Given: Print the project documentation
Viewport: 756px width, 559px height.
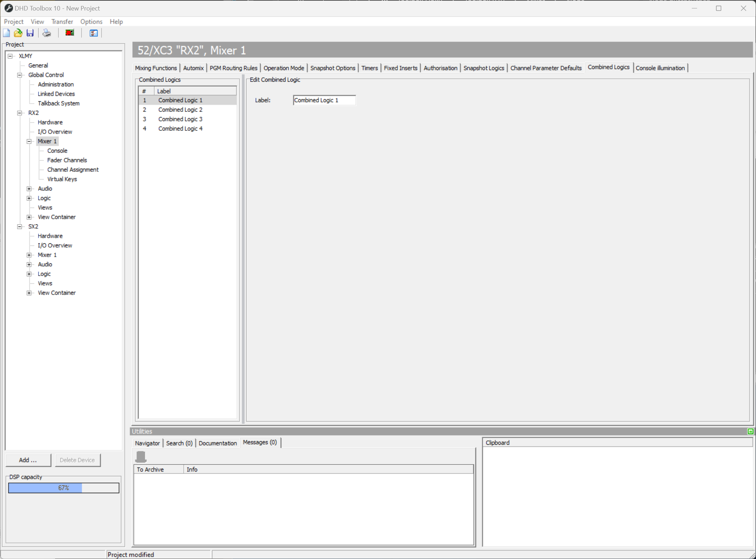Looking at the screenshot, I should pos(46,33).
